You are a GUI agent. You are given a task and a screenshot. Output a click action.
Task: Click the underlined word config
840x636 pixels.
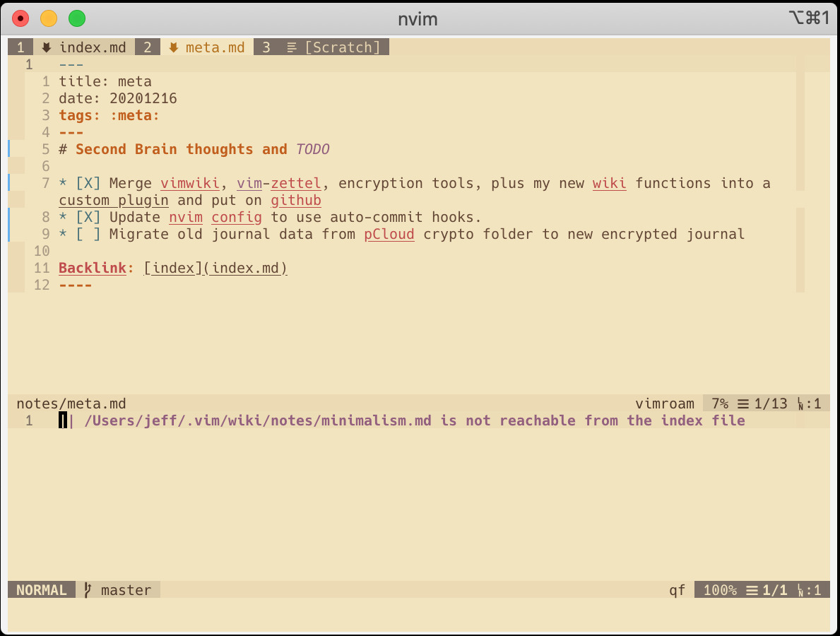pos(236,217)
